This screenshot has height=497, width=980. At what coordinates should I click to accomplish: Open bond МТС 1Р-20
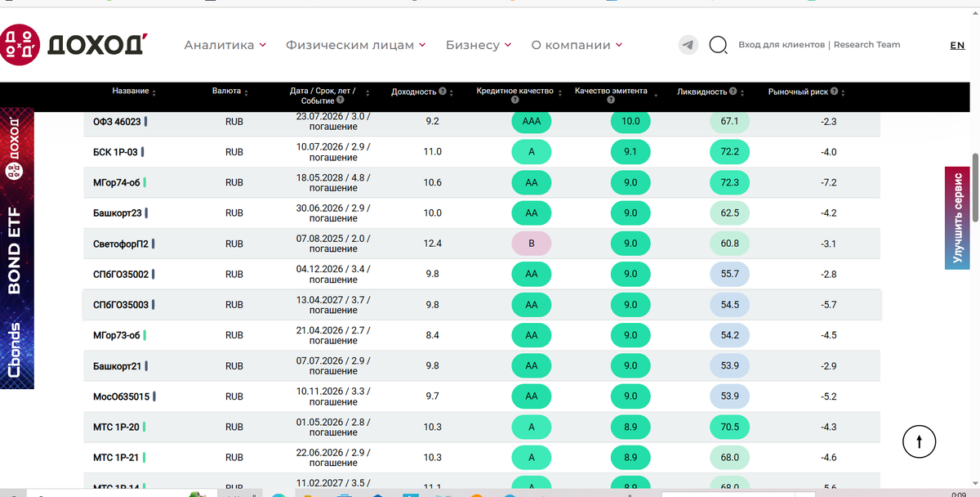[x=117, y=427]
